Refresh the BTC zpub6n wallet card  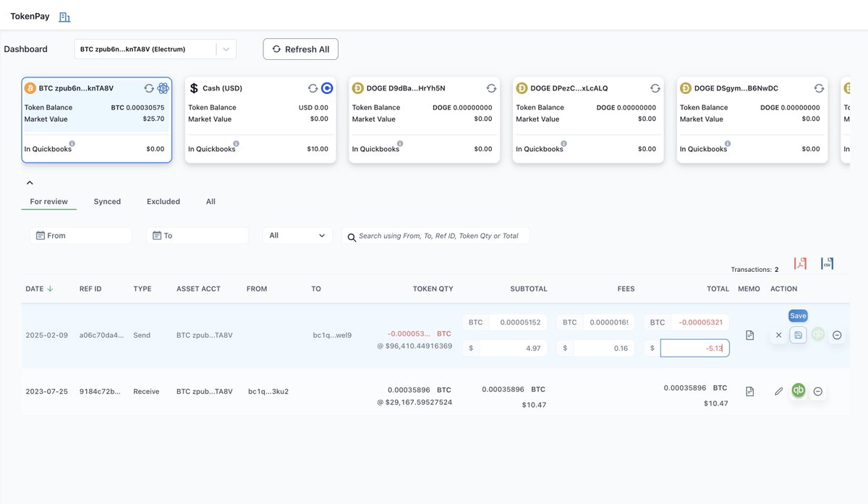pyautogui.click(x=149, y=88)
